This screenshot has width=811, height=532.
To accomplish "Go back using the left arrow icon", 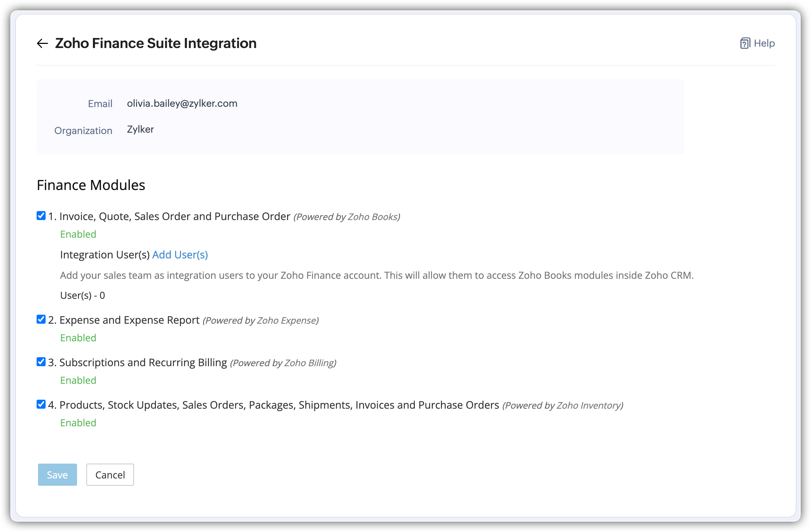I will click(x=42, y=44).
